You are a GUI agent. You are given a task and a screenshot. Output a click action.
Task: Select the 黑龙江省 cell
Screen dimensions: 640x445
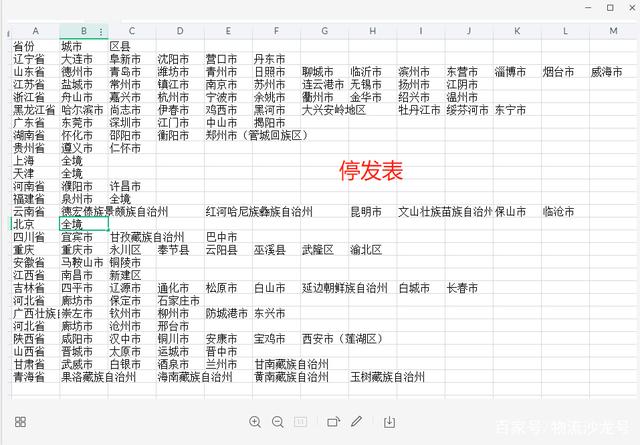[34, 110]
